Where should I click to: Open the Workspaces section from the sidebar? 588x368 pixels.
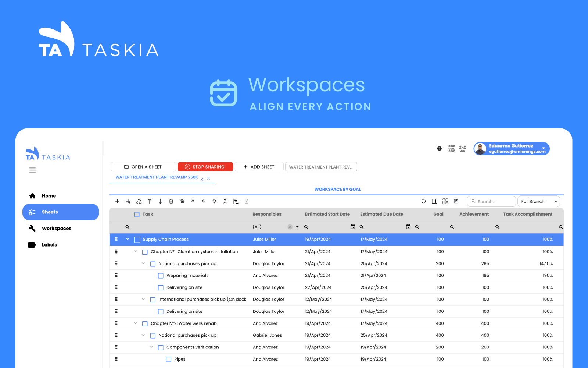[x=57, y=228]
